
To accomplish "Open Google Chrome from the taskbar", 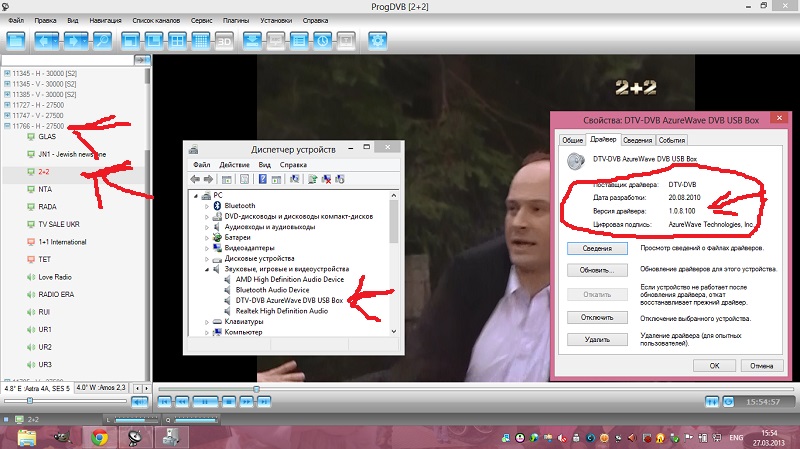I will click(x=98, y=437).
